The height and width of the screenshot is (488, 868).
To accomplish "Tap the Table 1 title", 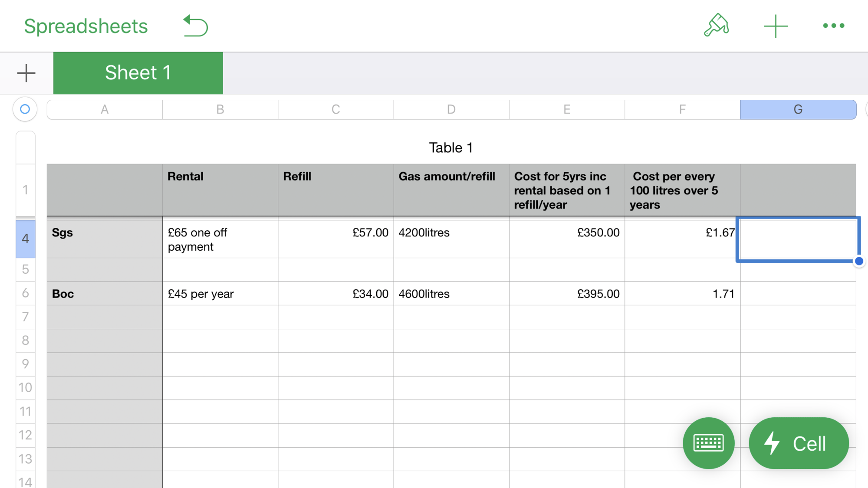I will click(x=450, y=148).
